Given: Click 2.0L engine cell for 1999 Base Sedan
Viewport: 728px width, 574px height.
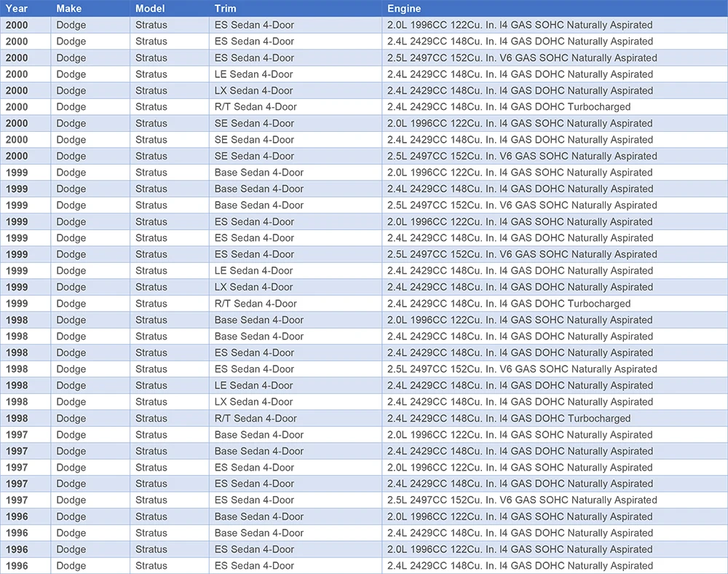Looking at the screenshot, I should [555, 173].
